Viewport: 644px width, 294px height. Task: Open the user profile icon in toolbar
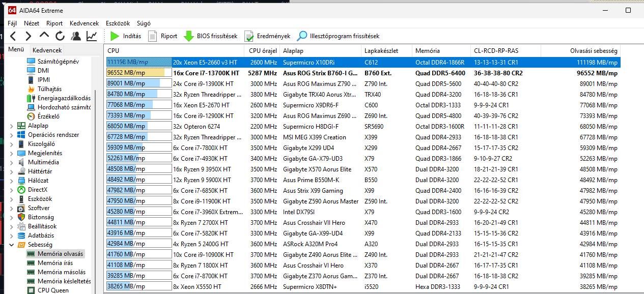(x=76, y=36)
